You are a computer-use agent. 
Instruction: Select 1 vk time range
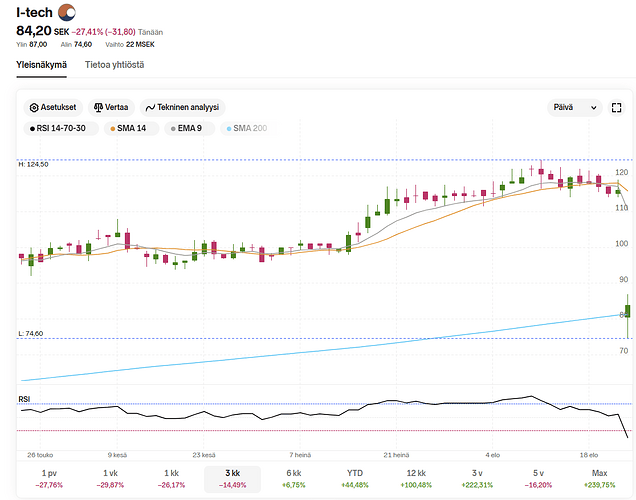point(110,478)
